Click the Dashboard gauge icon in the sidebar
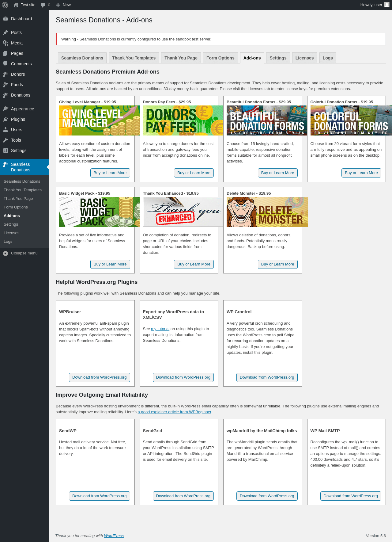 point(6,19)
